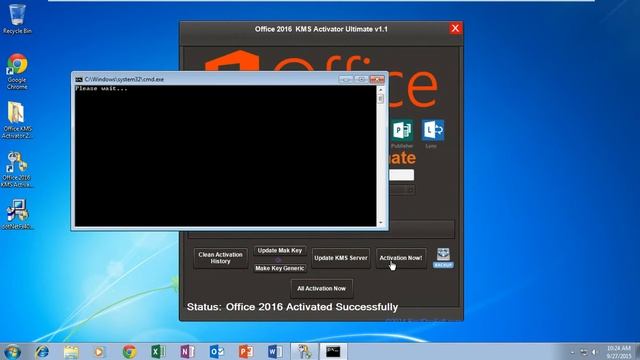Click the cmd.exe title bar system icon
Viewport: 640px width, 360px height.
[79, 80]
